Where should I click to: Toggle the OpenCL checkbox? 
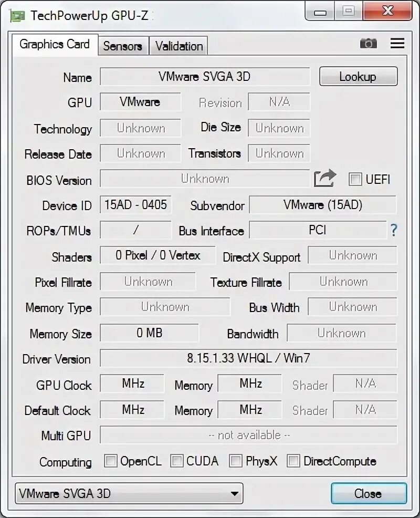[110, 461]
